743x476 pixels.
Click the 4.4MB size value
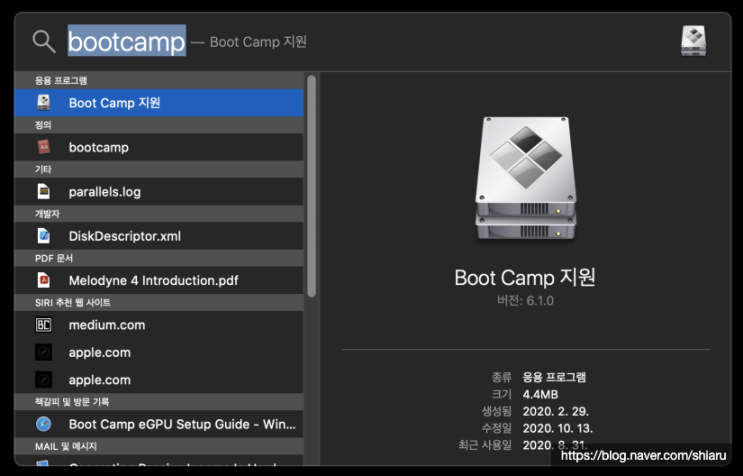[x=540, y=395]
